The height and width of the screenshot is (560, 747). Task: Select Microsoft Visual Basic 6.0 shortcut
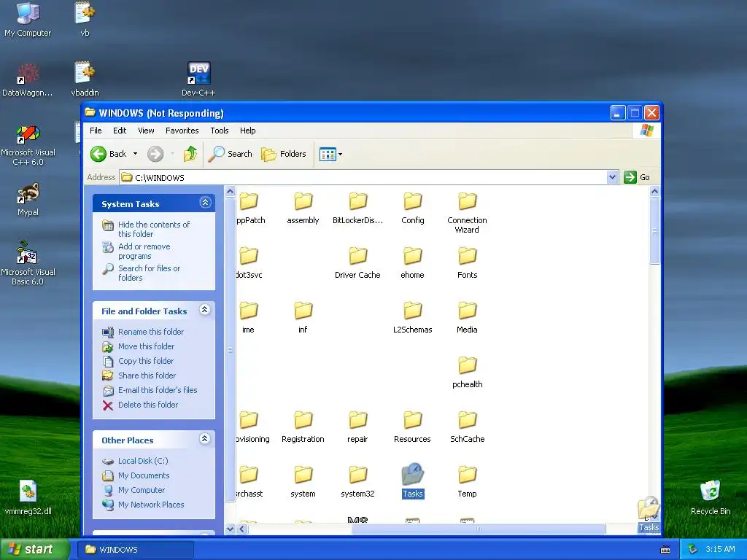point(28,262)
